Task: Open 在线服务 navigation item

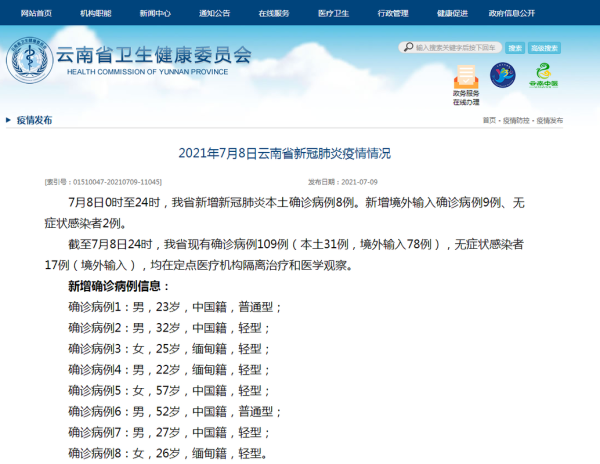Action: (273, 14)
